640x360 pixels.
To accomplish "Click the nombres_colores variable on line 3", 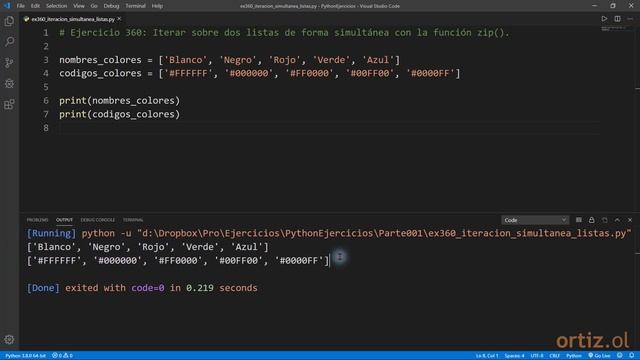I will pos(100,60).
